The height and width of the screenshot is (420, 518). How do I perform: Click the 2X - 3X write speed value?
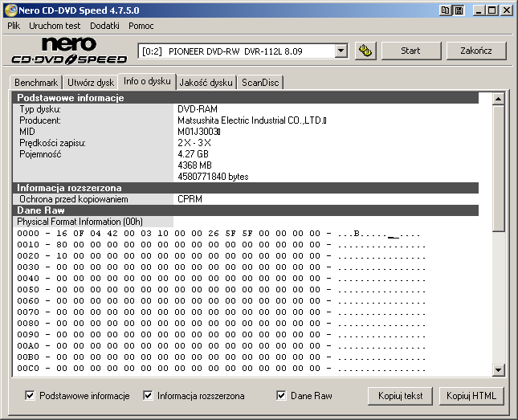pyautogui.click(x=194, y=143)
